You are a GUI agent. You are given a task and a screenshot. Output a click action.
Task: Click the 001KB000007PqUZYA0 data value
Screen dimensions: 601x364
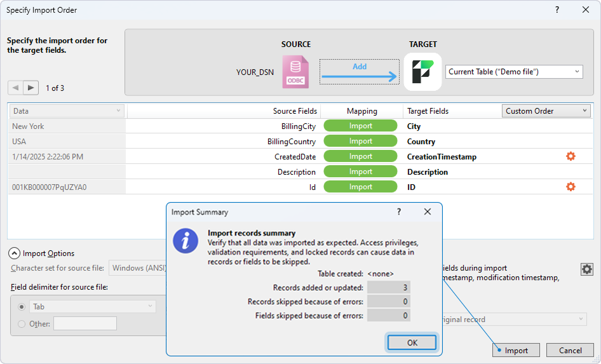[49, 187]
